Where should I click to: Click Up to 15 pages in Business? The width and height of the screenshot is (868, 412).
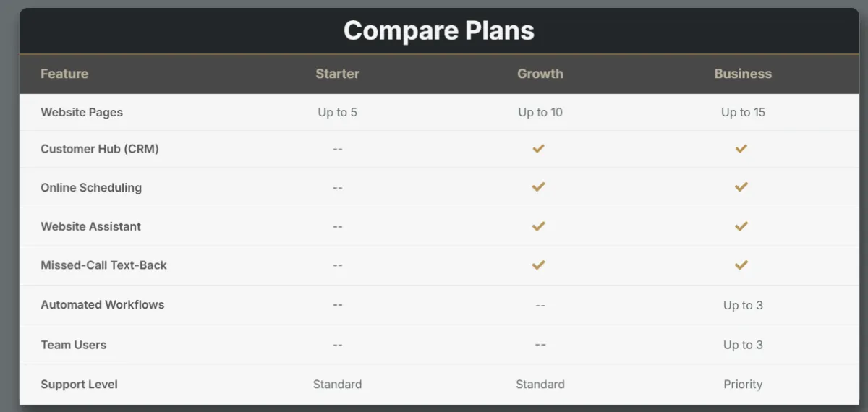click(x=743, y=112)
